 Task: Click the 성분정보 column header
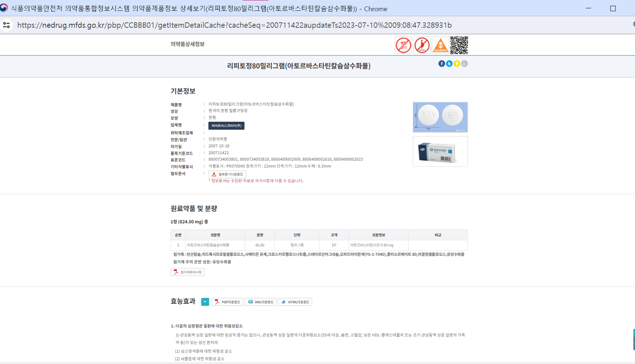[379, 235]
